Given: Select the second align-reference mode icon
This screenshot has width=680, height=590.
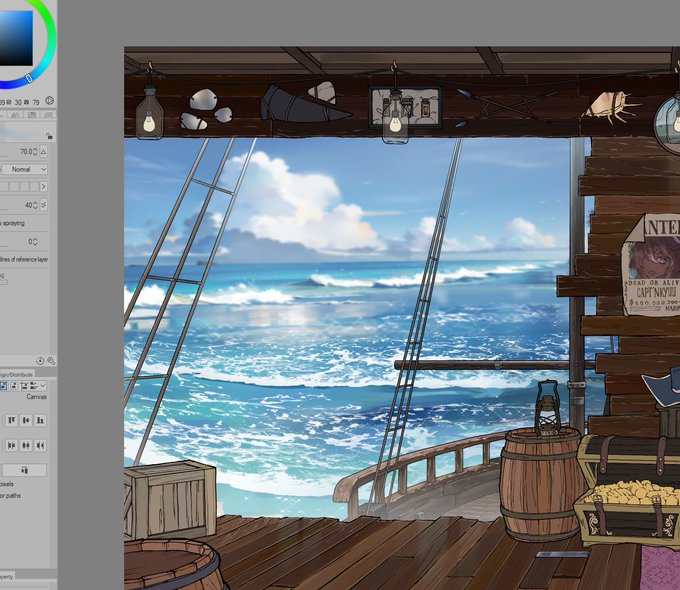Looking at the screenshot, I should pos(13,386).
